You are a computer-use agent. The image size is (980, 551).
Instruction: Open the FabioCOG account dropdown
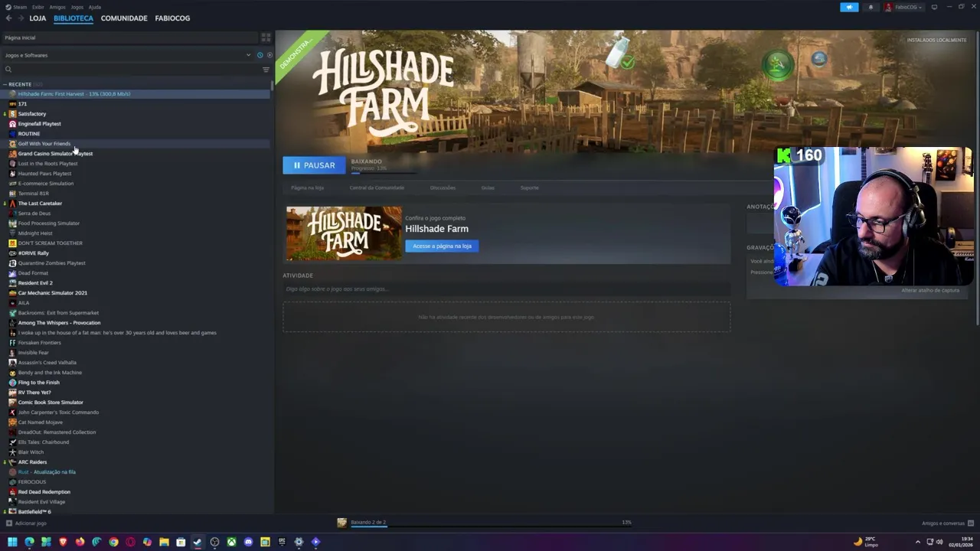pos(903,7)
